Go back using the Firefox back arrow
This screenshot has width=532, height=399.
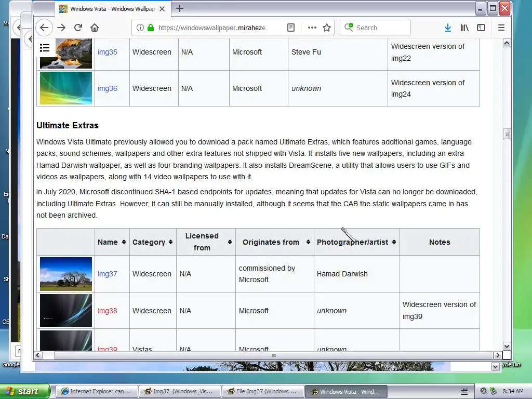(x=44, y=28)
